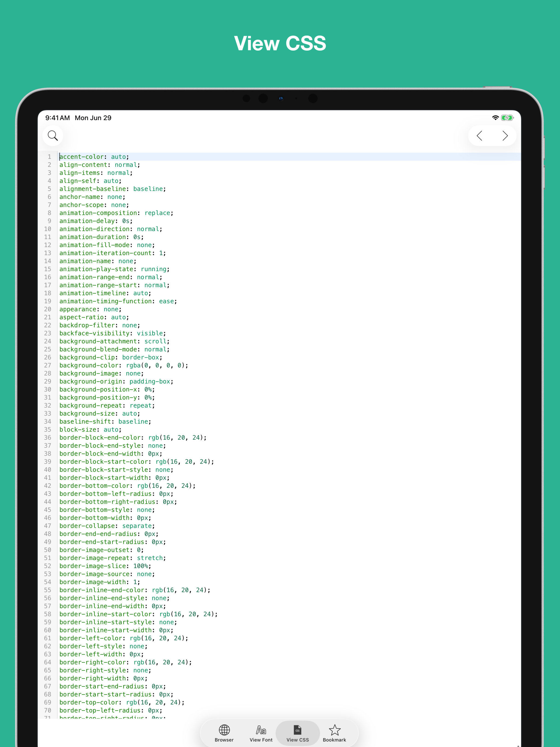The width and height of the screenshot is (560, 747).
Task: Click line number 42 in gutter
Action: pyautogui.click(x=48, y=486)
